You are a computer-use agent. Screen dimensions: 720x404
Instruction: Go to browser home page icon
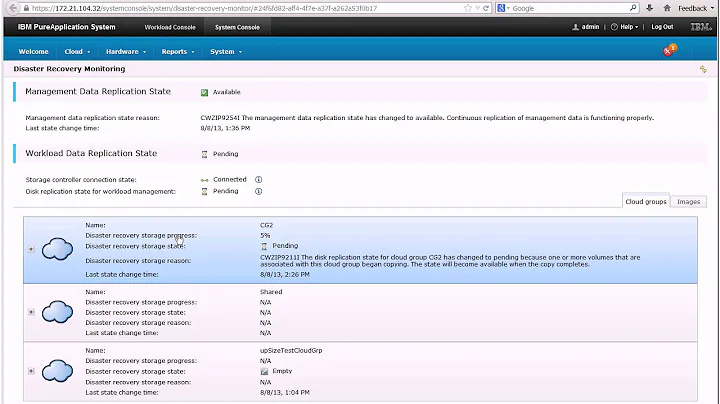pos(667,8)
